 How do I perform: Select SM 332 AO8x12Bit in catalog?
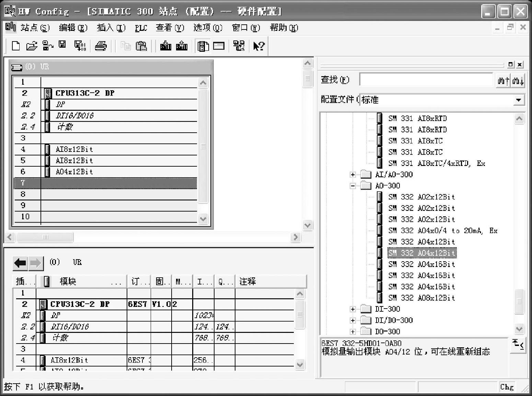tap(421, 298)
